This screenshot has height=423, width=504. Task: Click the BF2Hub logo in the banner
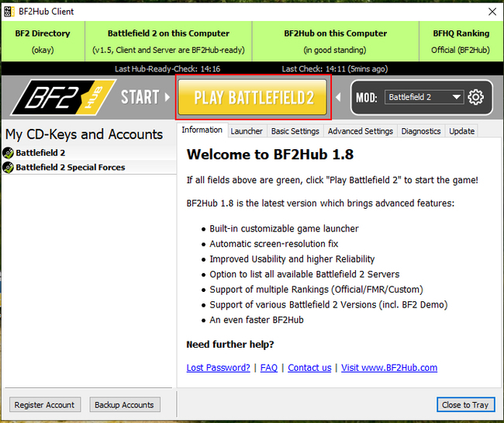(63, 97)
